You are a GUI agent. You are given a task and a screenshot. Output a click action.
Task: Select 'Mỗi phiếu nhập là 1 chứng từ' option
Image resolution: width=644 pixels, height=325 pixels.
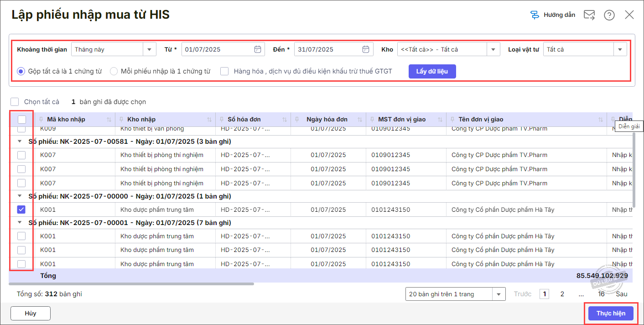point(114,71)
